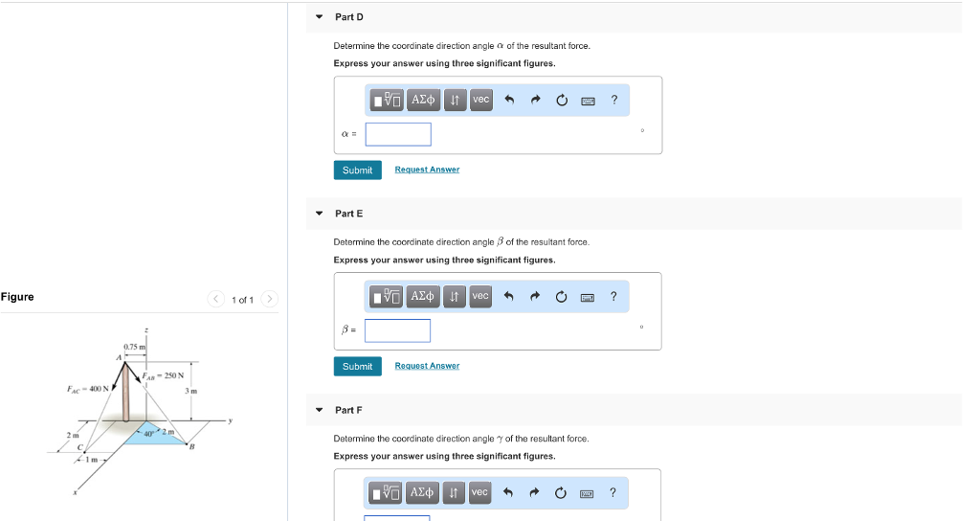Open Greek symbols menu in Part F
Viewport: 980px width, 521px height.
pos(422,492)
